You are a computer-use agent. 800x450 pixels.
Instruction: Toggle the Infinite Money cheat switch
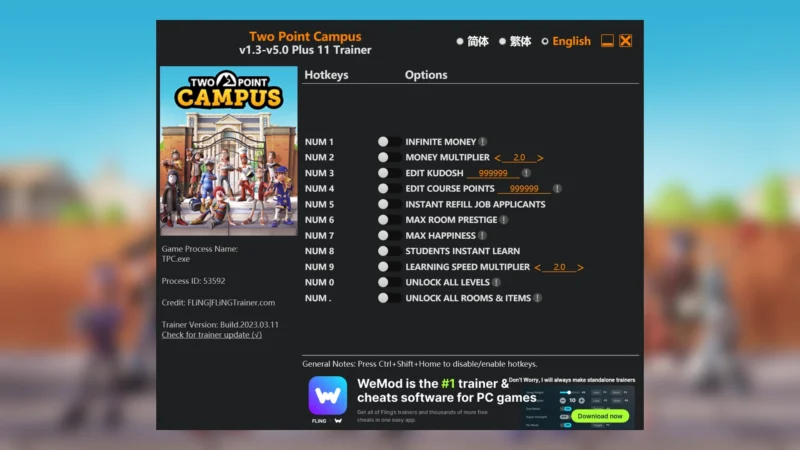point(389,142)
